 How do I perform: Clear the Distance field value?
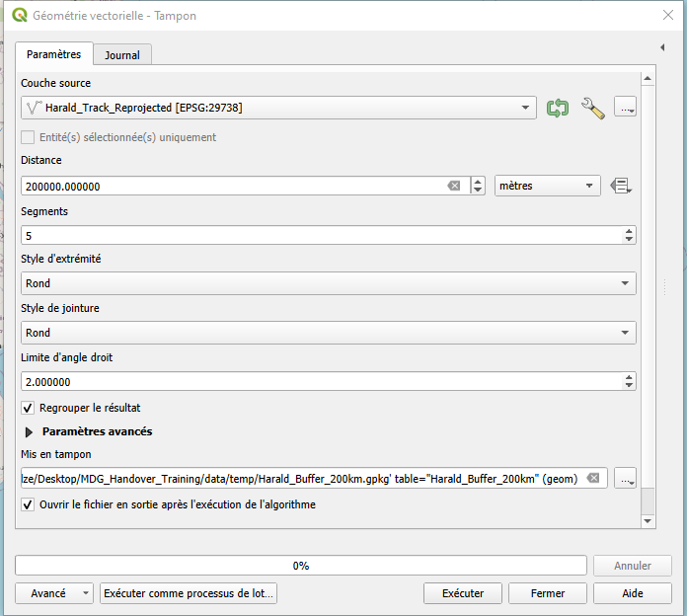(x=454, y=186)
